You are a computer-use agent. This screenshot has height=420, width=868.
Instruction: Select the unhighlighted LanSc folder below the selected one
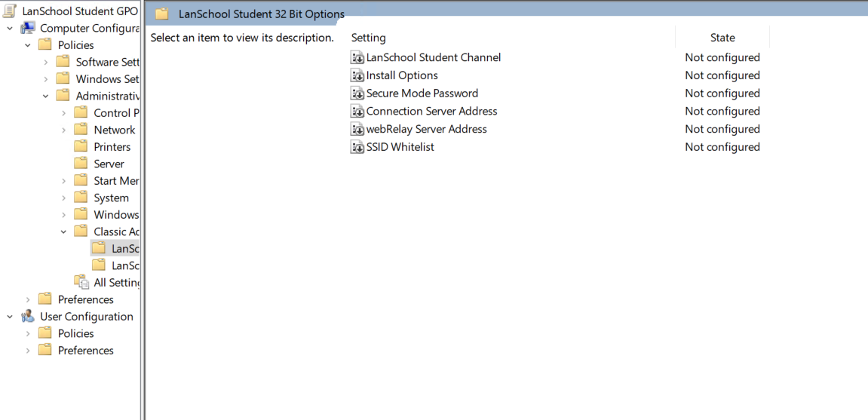(99, 265)
